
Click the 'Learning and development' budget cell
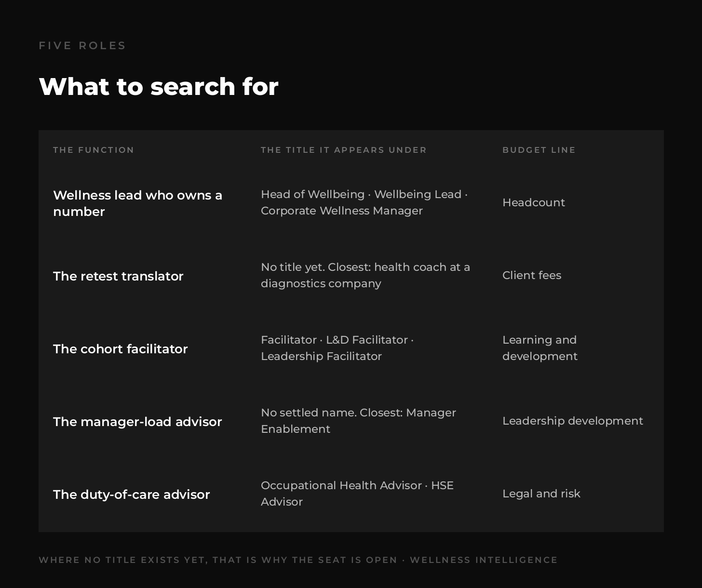tap(540, 348)
